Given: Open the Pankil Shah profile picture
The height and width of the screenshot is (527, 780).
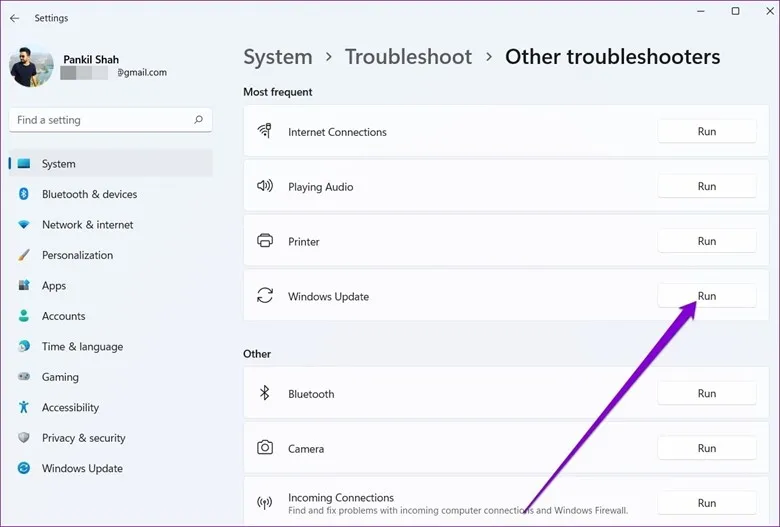Looking at the screenshot, I should 31,66.
